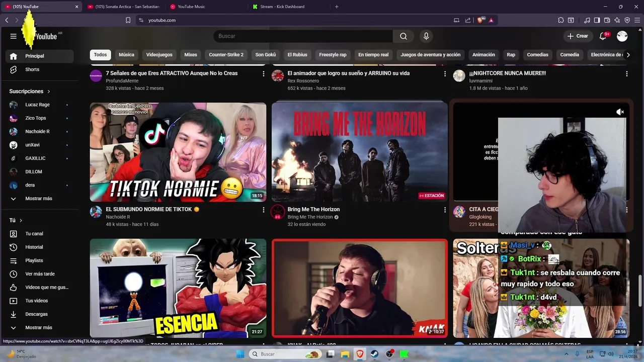Open Ver más tarde list
The height and width of the screenshot is (362, 644).
click(x=39, y=274)
